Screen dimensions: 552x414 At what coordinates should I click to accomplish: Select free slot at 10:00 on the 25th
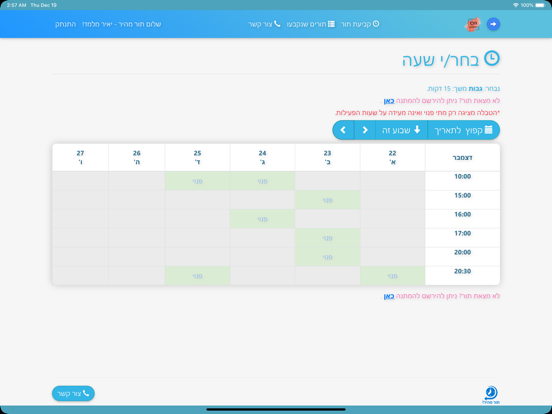coord(197,181)
